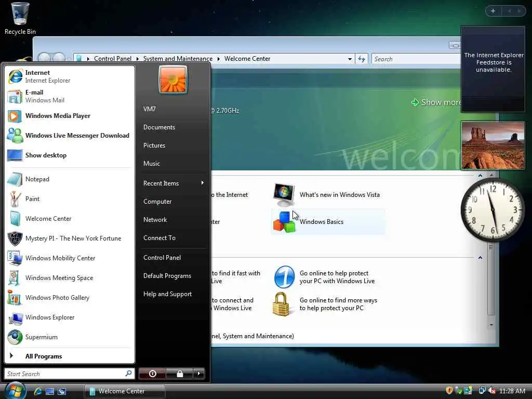Open Documents from Start menu
This screenshot has width=532, height=399.
click(172, 127)
